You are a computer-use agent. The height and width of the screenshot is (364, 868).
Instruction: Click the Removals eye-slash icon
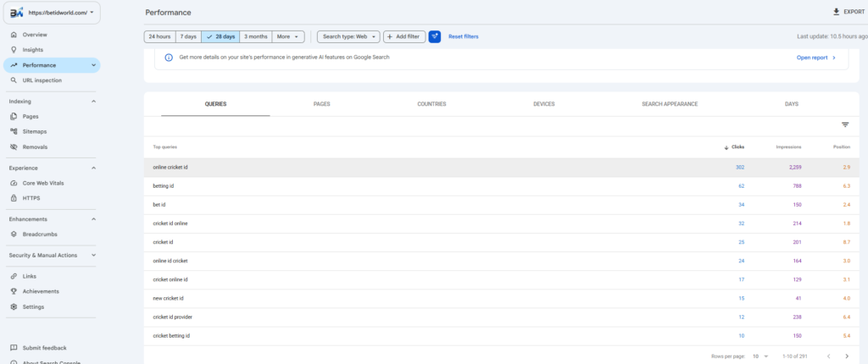[x=14, y=147]
